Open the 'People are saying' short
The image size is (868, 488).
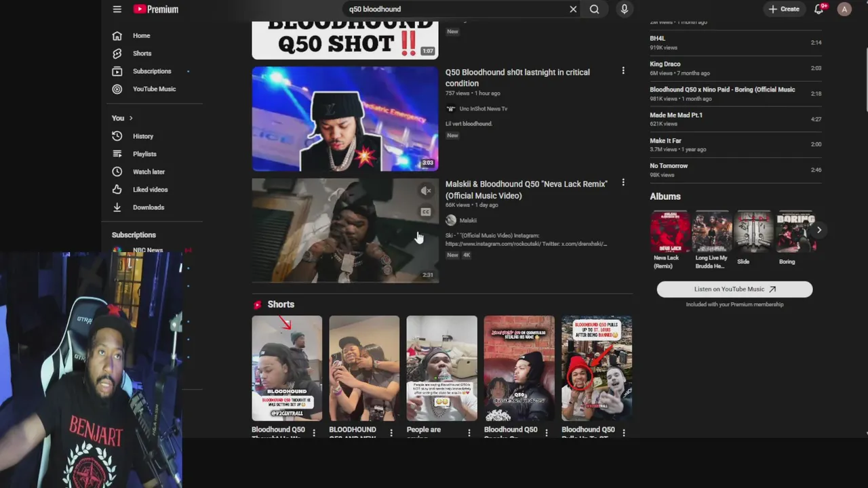[441, 368]
